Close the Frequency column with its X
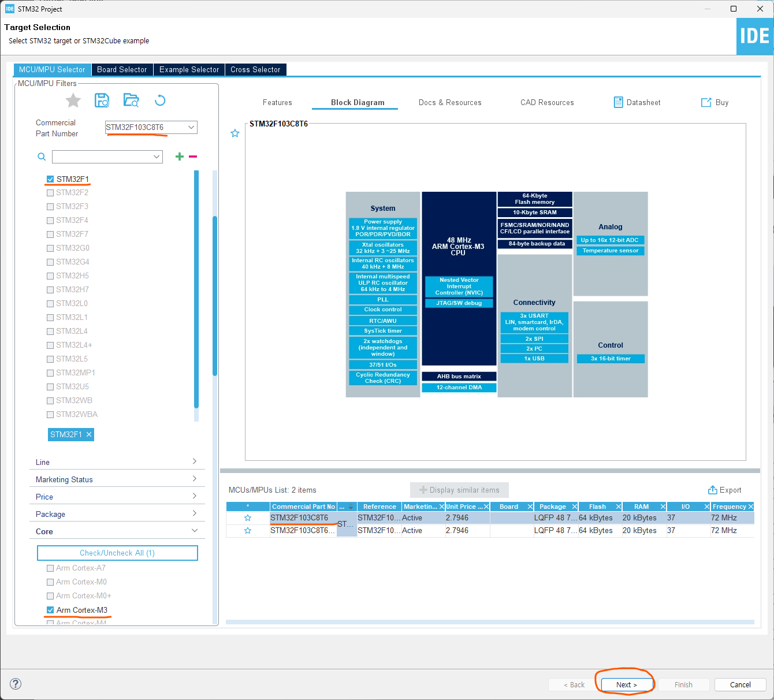 [x=751, y=507]
